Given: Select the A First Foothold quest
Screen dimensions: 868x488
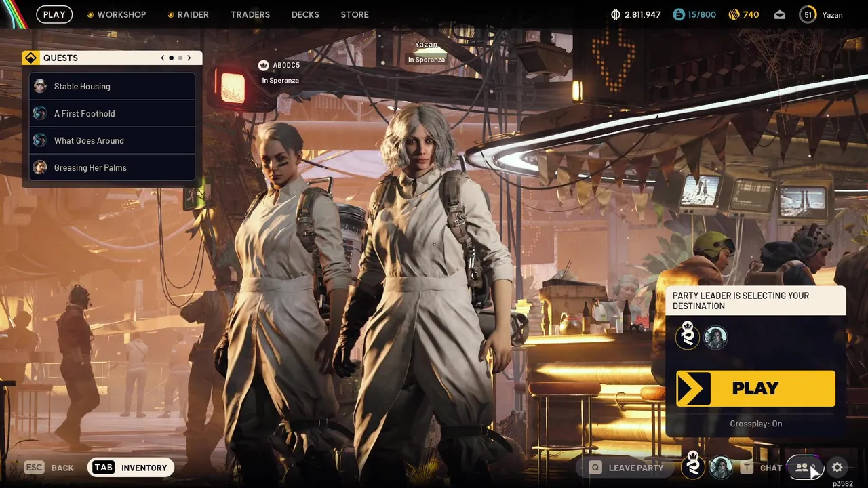Looking at the screenshot, I should (x=113, y=113).
